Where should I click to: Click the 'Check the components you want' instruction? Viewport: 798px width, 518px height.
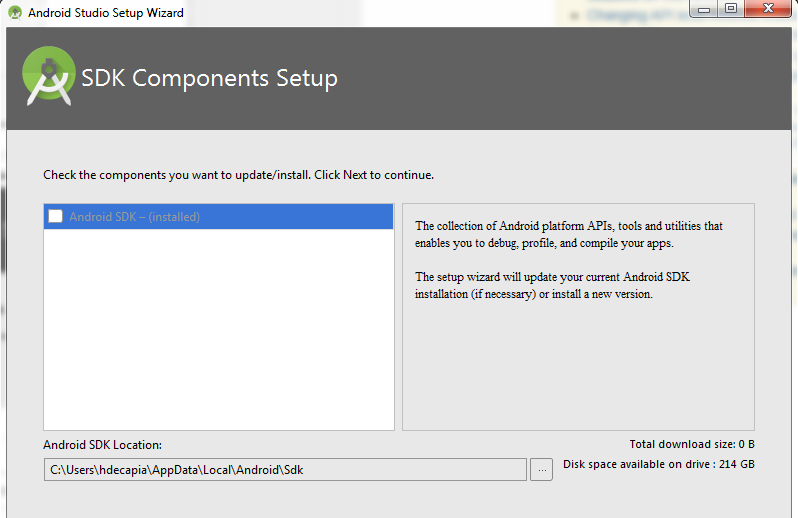pyautogui.click(x=238, y=175)
